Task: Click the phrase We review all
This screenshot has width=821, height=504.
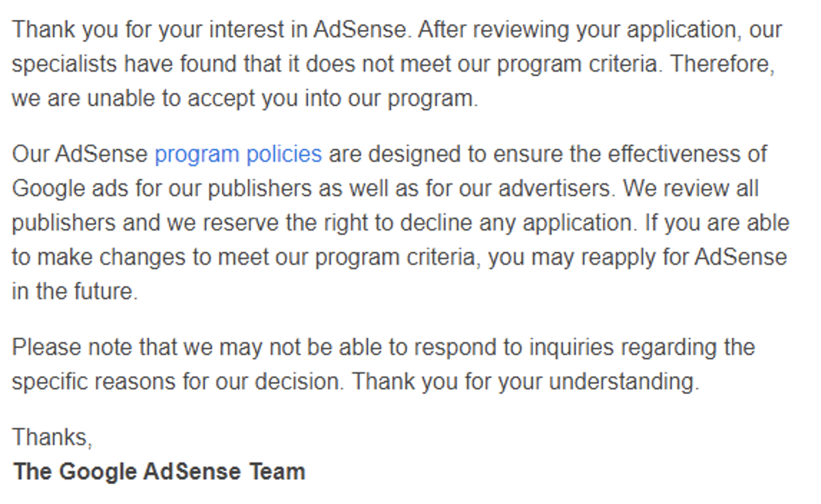Action: point(691,188)
